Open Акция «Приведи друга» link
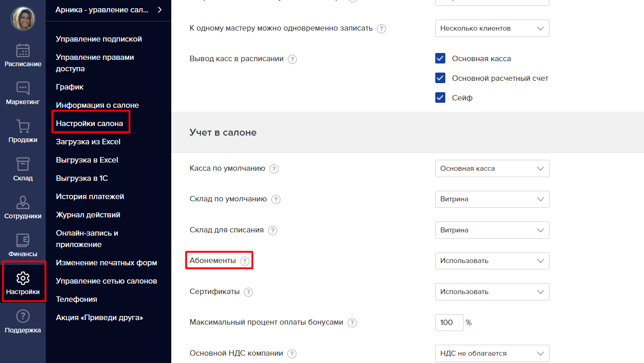This screenshot has width=644, height=363. click(99, 317)
